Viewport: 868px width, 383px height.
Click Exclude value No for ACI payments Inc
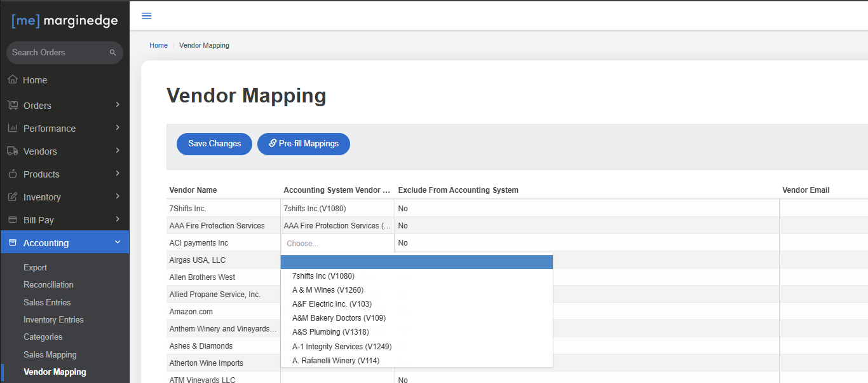coord(403,243)
